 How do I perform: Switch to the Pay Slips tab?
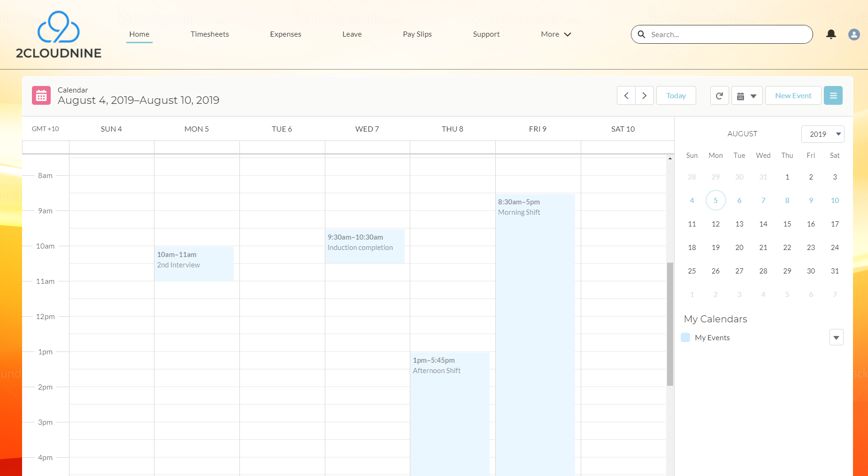[417, 34]
